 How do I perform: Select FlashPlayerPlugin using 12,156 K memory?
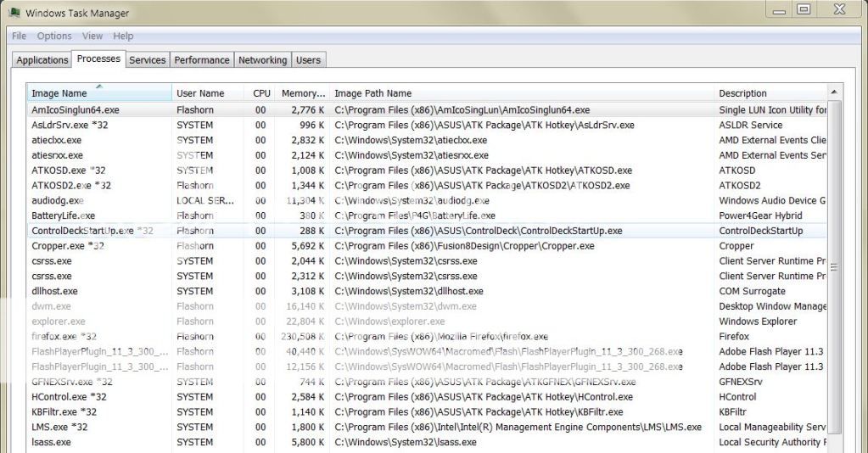click(x=426, y=366)
